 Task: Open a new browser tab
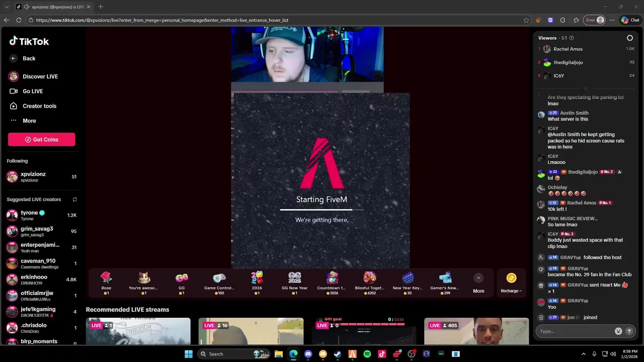pos(101,7)
